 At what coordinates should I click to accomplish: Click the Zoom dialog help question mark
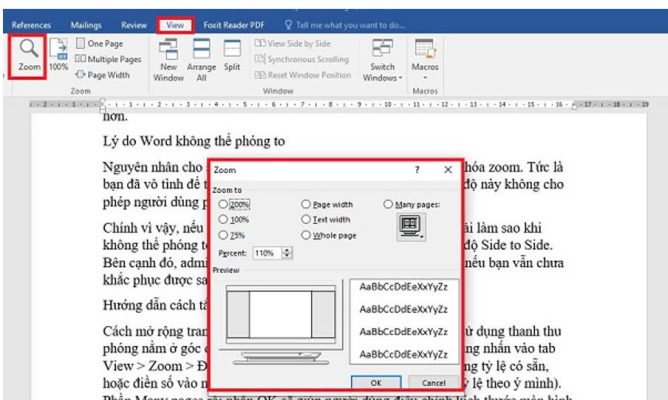point(417,170)
